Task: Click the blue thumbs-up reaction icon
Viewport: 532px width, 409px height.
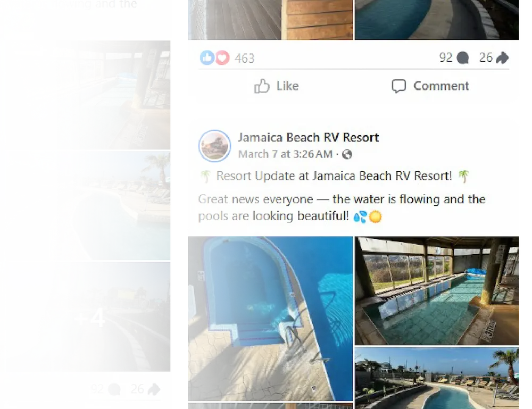Action: [207, 57]
